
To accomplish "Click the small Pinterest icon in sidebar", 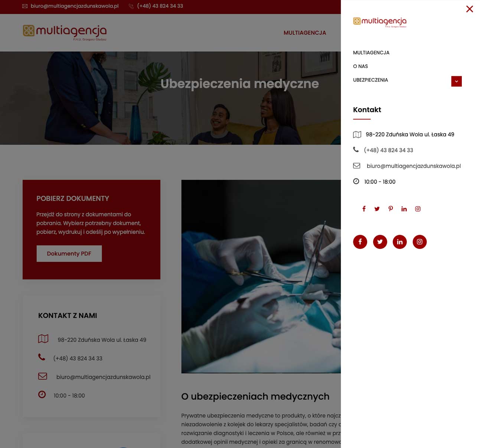I will [x=391, y=209].
